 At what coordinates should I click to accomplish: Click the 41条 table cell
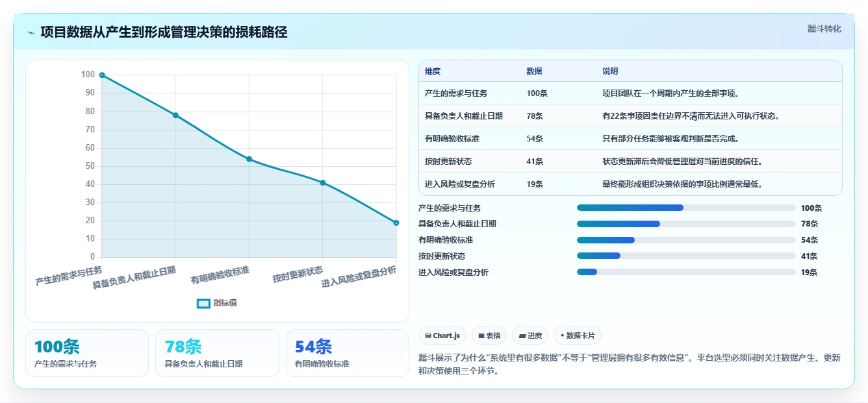pos(535,162)
